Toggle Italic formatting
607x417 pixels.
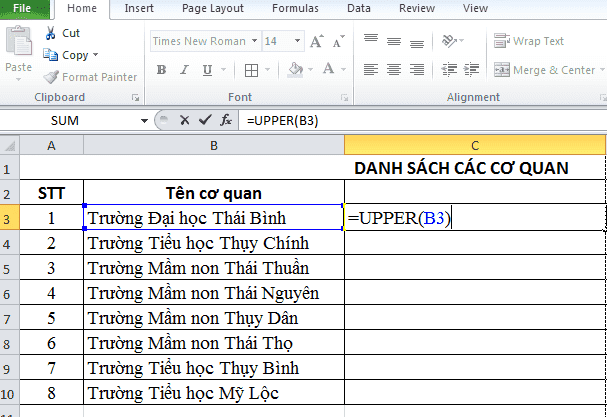182,70
